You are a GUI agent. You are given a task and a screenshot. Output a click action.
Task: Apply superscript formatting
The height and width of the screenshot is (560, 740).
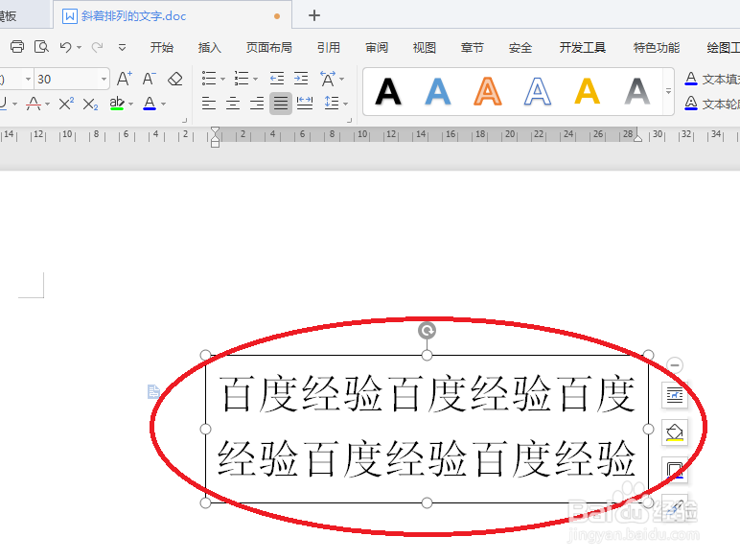coord(66,104)
